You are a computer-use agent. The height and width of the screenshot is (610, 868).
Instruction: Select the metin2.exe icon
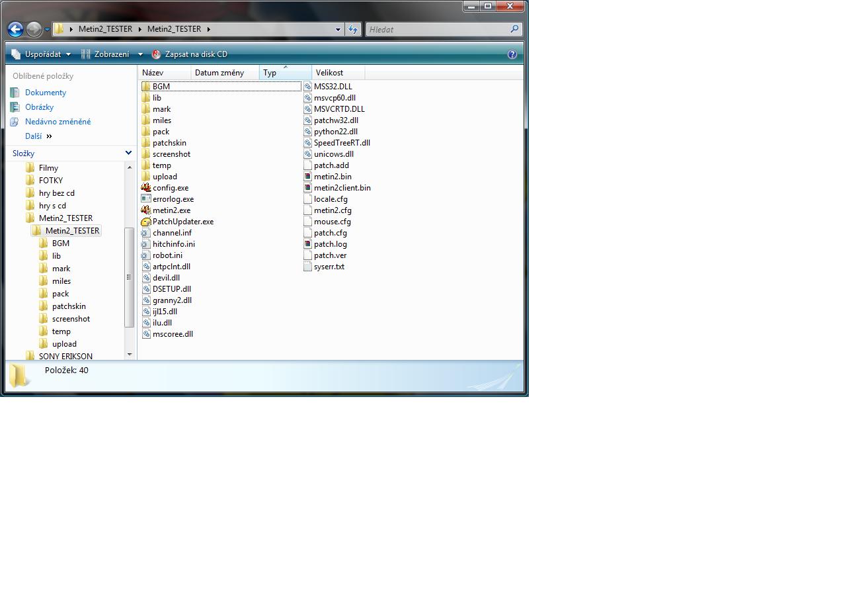[146, 210]
